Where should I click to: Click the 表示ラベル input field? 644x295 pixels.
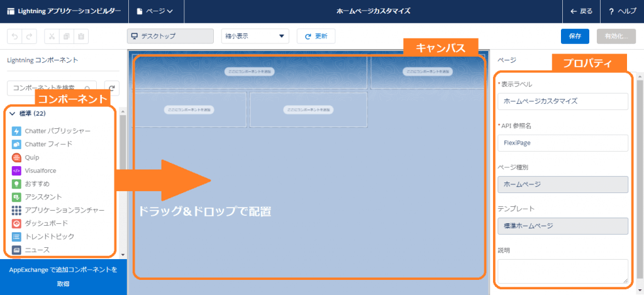click(563, 101)
